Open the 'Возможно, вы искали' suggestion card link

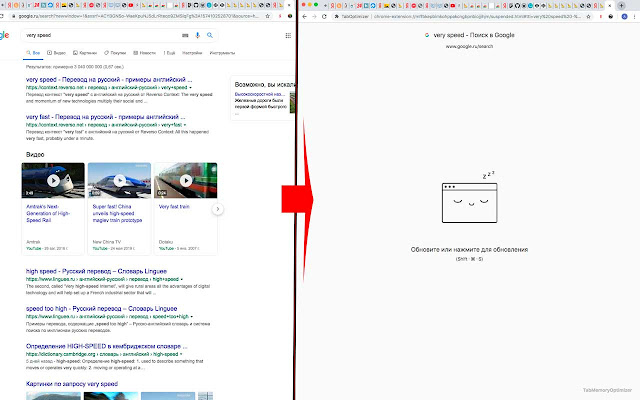(260, 94)
